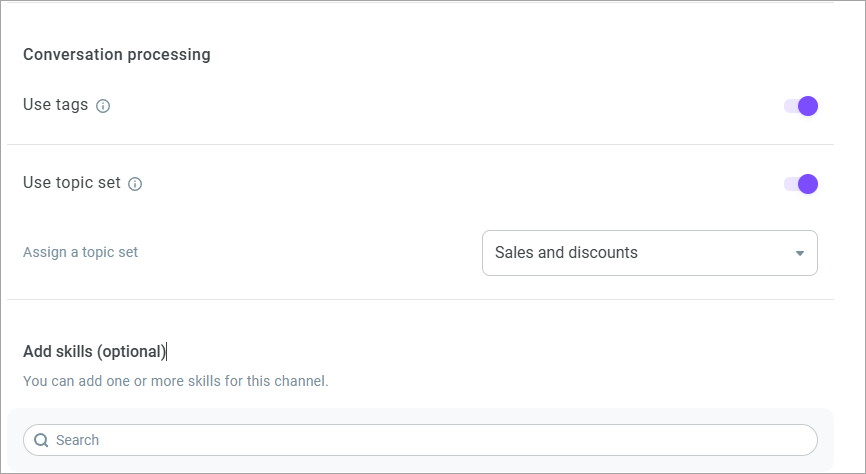Image resolution: width=866 pixels, height=474 pixels.
Task: Disable the Use topic set switch
Action: click(801, 184)
